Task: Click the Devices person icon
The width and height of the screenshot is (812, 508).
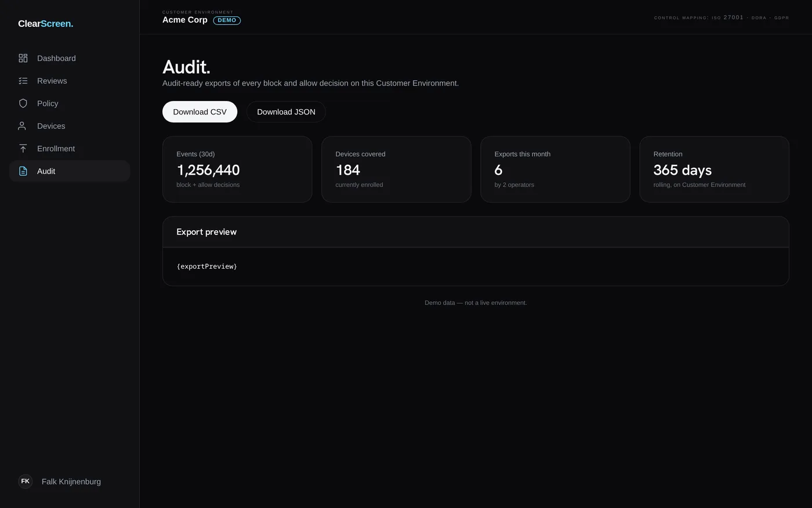Action: 23,126
